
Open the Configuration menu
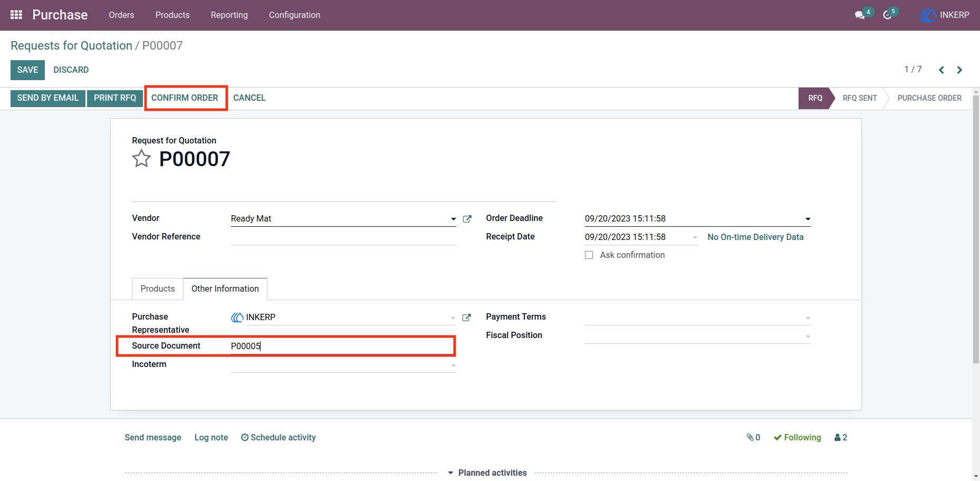pyautogui.click(x=294, y=15)
